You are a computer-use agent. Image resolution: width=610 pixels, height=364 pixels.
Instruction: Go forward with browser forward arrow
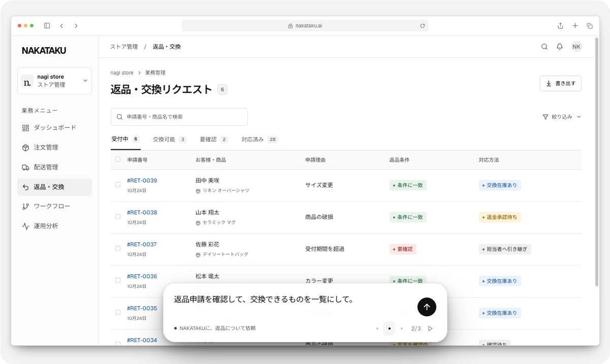coord(76,25)
